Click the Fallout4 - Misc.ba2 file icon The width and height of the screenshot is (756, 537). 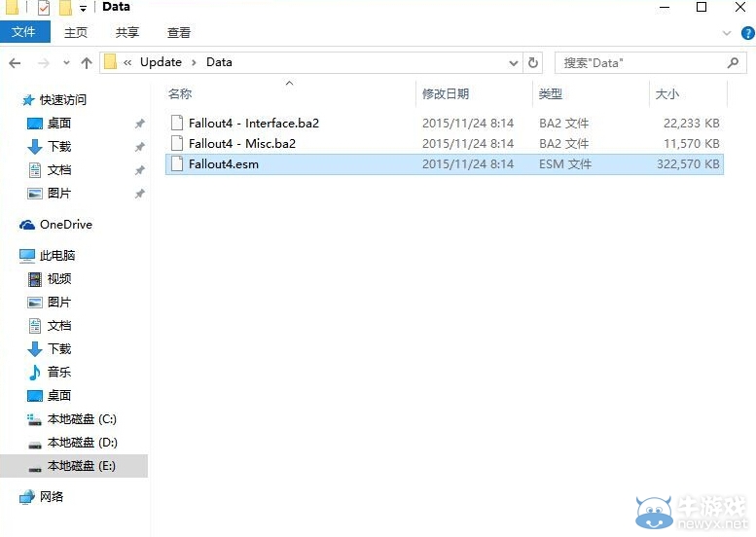tap(177, 144)
